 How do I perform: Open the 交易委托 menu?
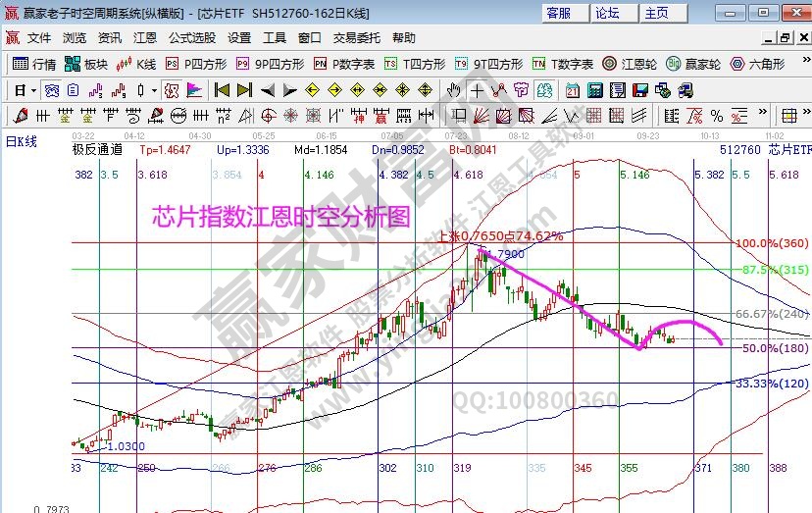[356, 38]
